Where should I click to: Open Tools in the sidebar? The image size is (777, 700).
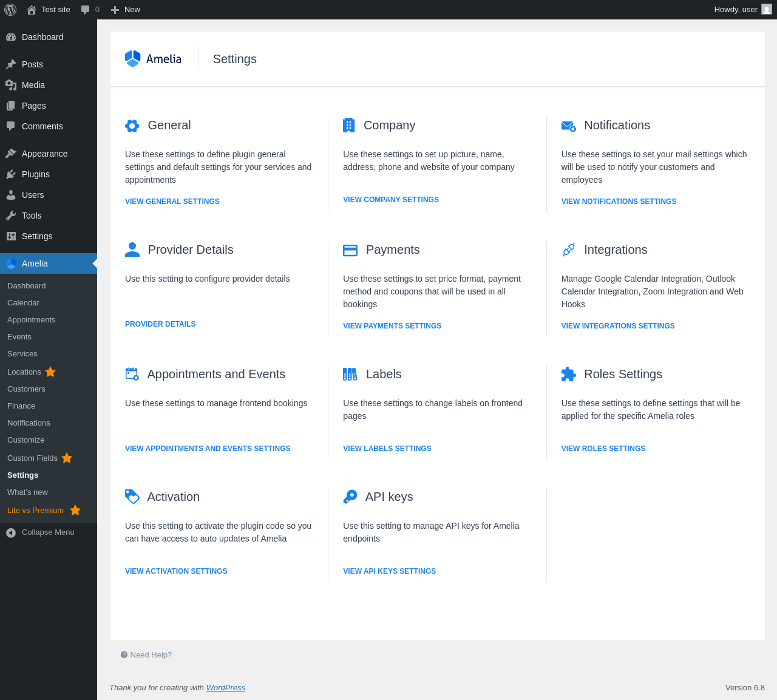pos(49,216)
